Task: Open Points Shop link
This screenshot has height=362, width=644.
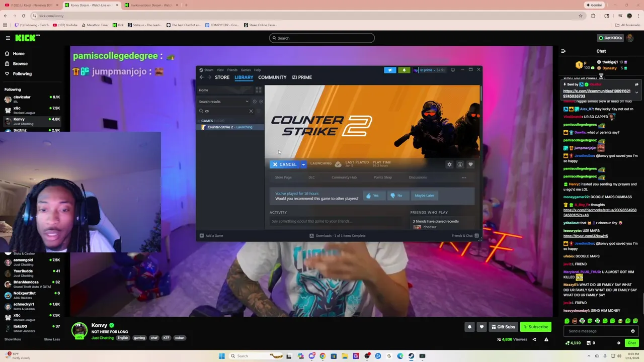Action: (382, 177)
